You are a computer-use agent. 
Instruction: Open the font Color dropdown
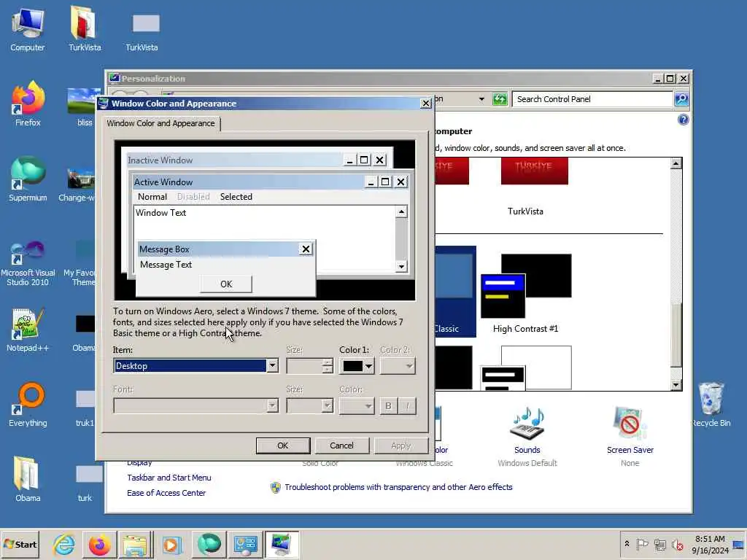coord(357,405)
